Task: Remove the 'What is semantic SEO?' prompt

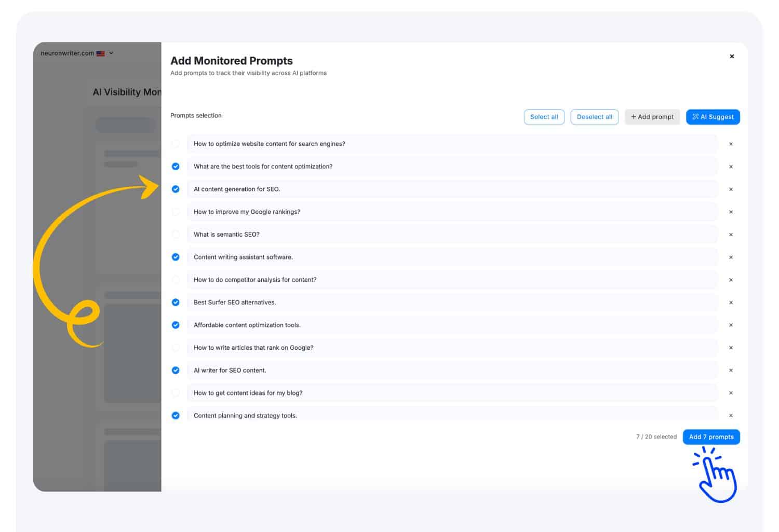Action: (x=731, y=235)
